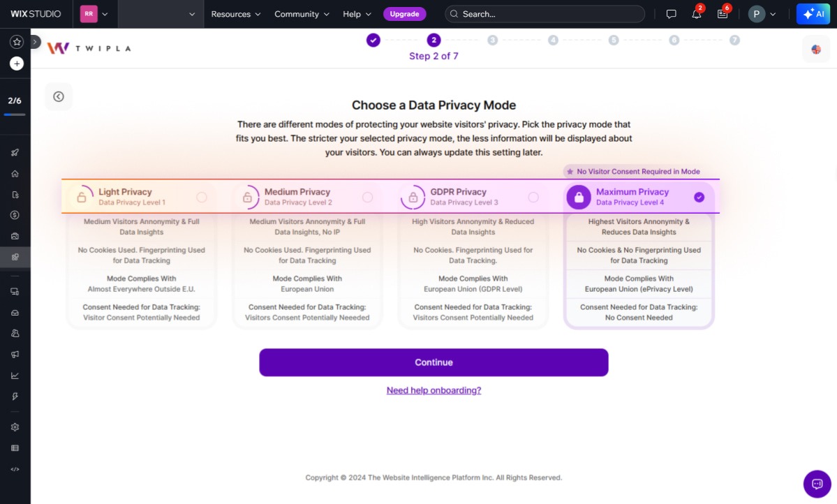Click the AI assistant button
Image resolution: width=837 pixels, height=504 pixels.
(813, 14)
